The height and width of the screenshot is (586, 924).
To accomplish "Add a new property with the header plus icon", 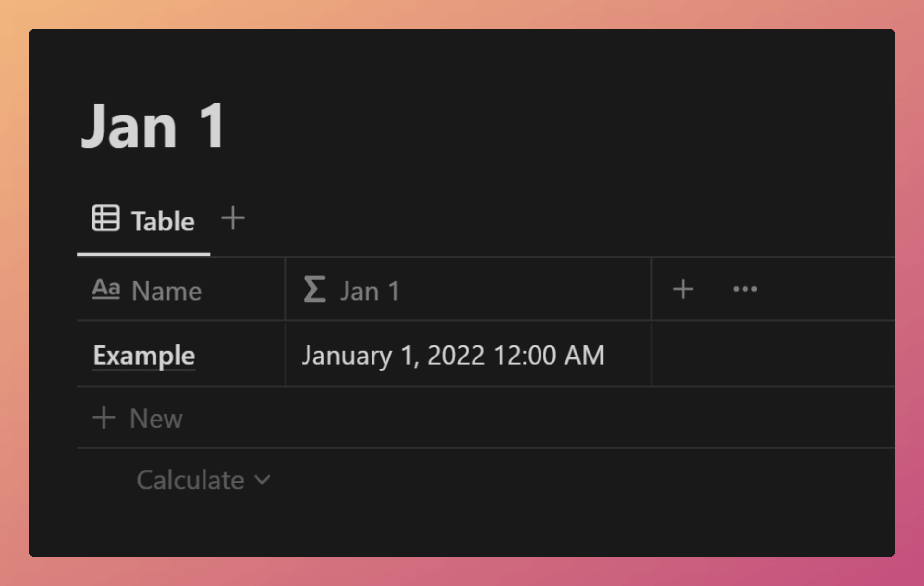I will (683, 289).
